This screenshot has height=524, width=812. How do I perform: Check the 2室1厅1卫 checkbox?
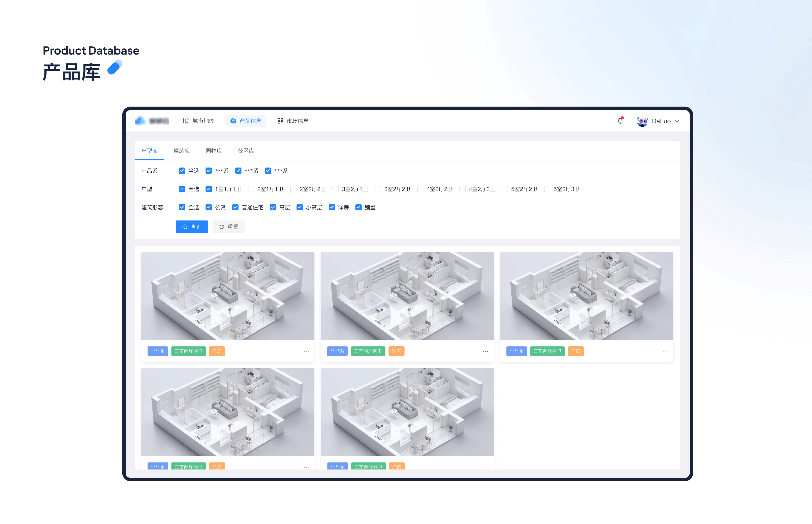click(251, 189)
